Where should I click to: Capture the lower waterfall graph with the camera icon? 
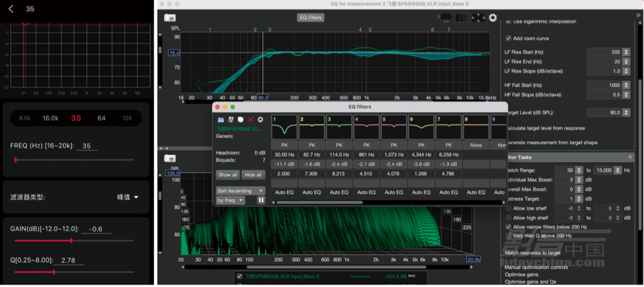[170, 159]
